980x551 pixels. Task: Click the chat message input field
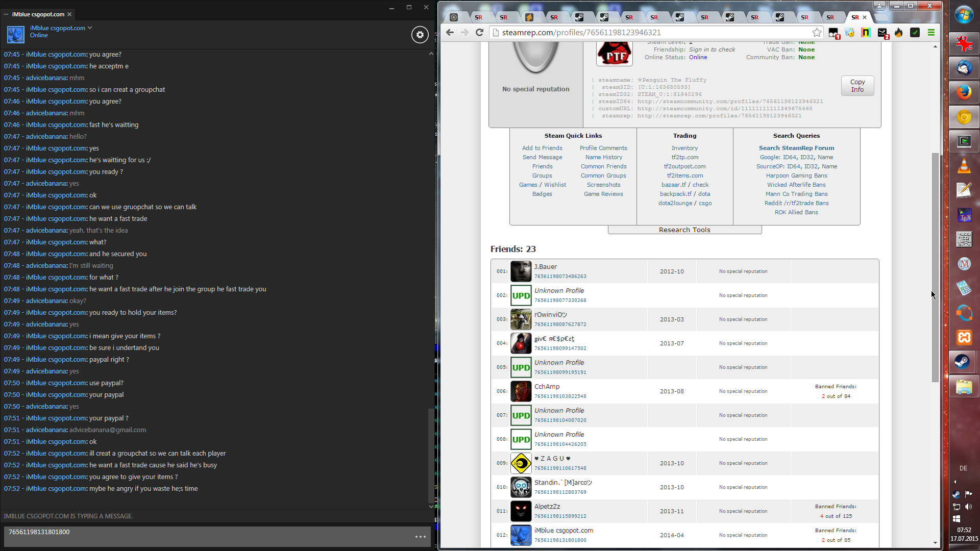[204, 536]
